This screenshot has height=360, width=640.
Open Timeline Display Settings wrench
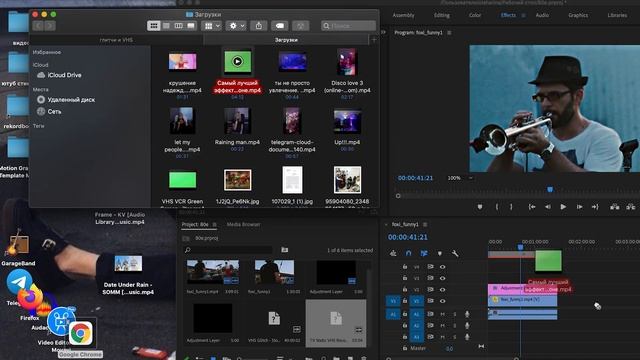(455, 253)
